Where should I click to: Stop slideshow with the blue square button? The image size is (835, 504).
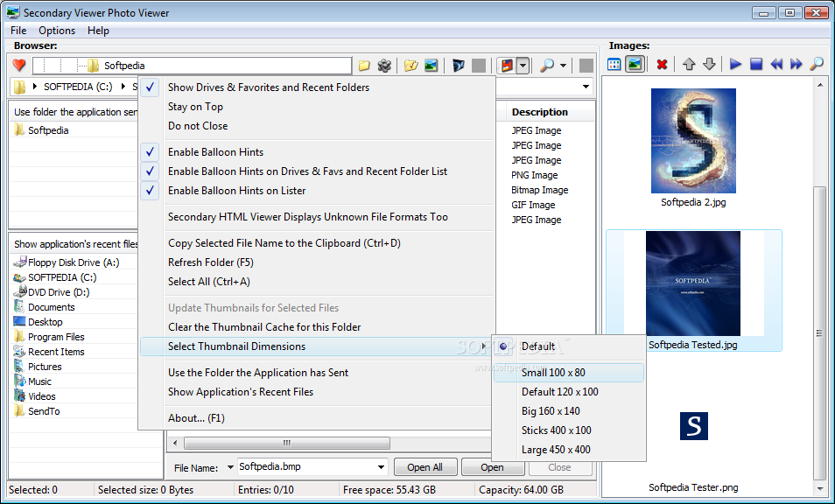tap(756, 65)
